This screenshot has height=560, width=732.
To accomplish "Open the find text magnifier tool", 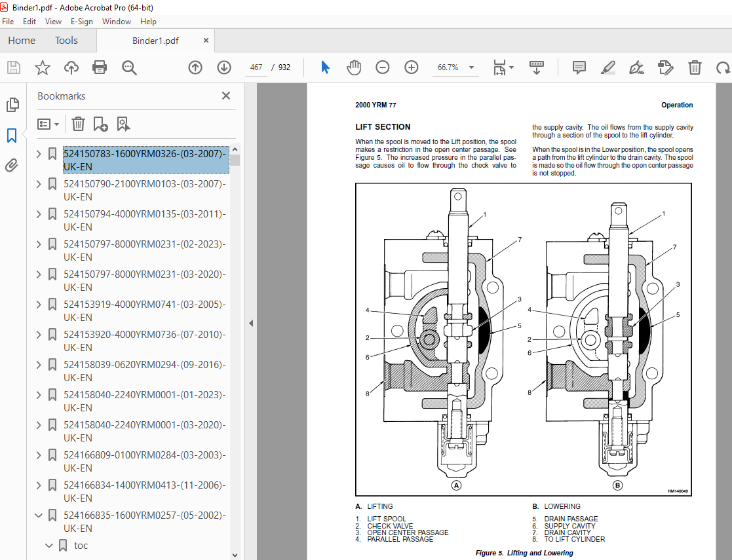I will 129,67.
